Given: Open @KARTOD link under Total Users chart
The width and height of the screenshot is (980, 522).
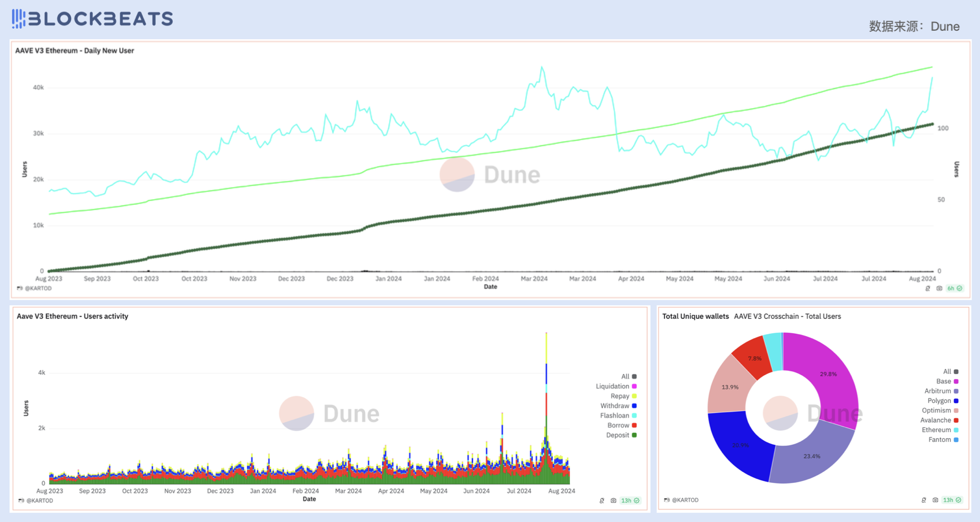Looking at the screenshot, I should (684, 500).
